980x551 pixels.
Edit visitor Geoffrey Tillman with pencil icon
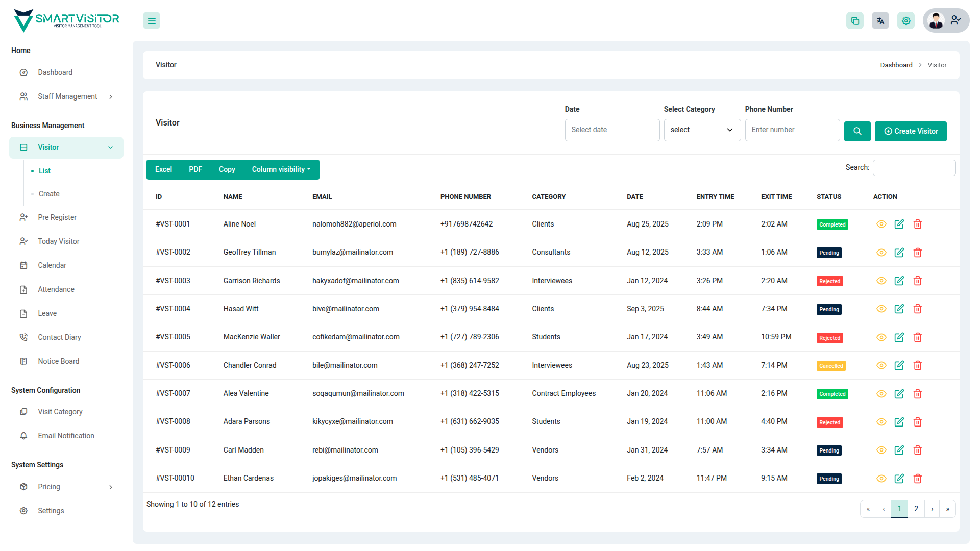tap(899, 253)
